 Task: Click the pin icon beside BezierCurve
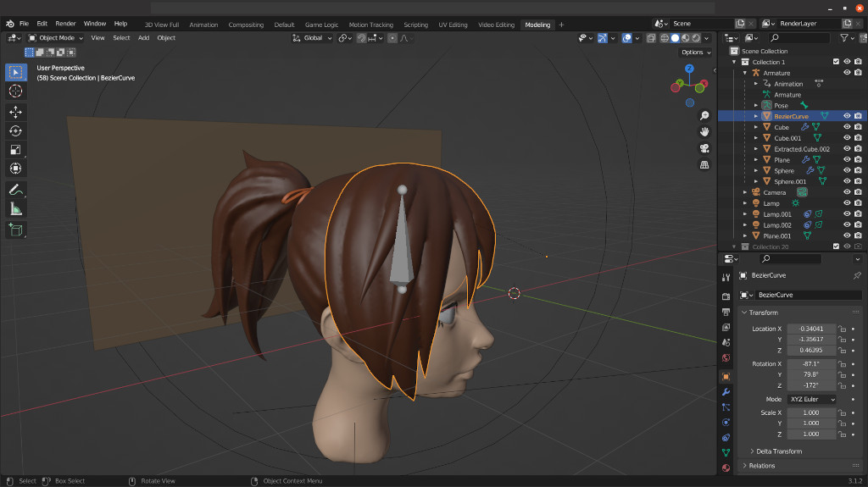[857, 275]
